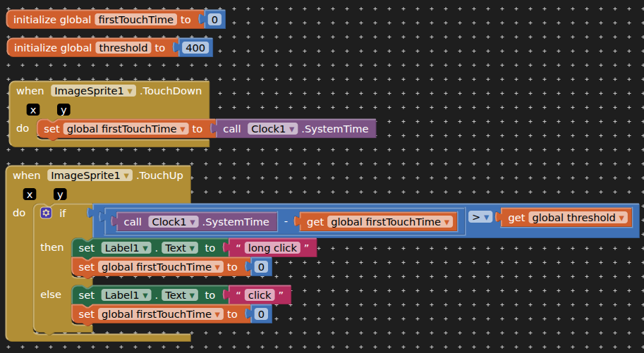644x353 pixels.
Task: Edit the "long click" text string
Action: (272, 248)
